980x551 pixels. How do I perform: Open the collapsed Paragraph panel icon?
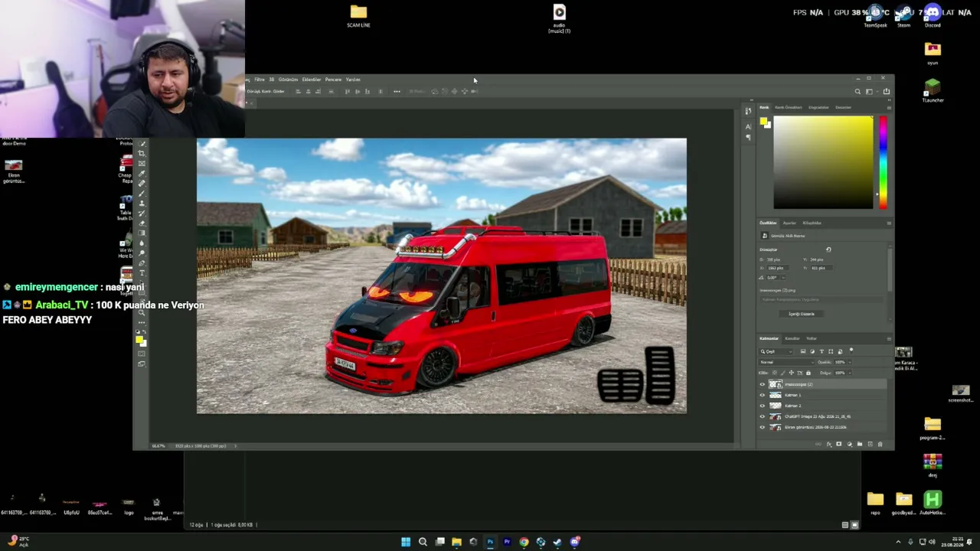(748, 137)
